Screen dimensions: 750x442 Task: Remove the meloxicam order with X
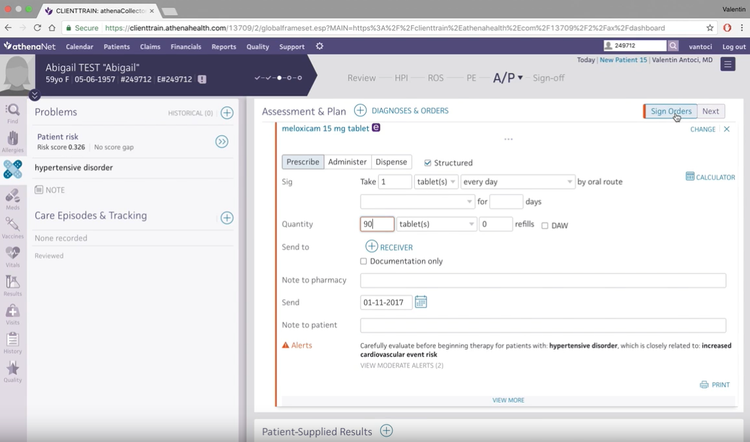click(727, 129)
